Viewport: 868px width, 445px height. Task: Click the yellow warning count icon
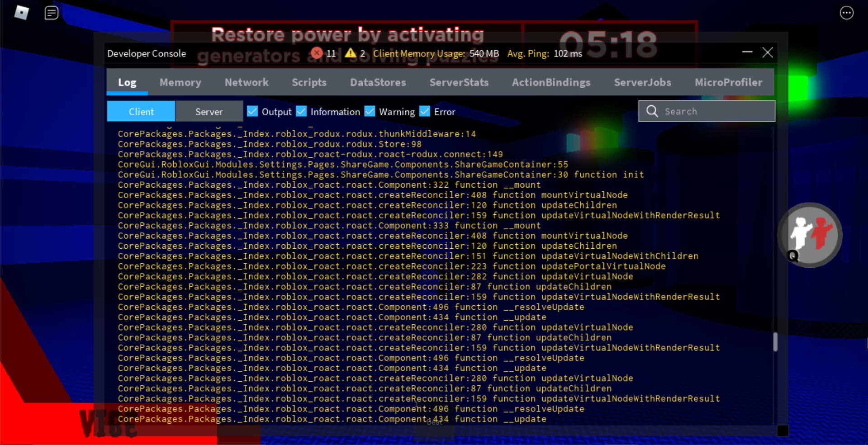coord(350,53)
